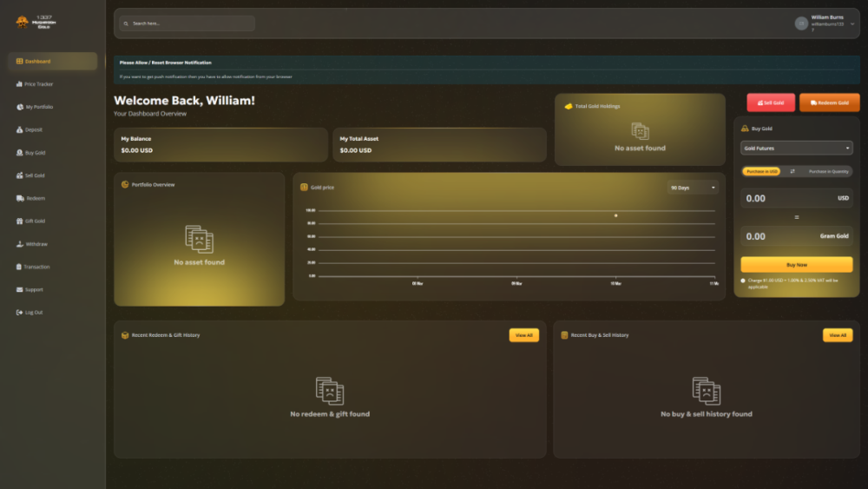868x489 pixels.
Task: Click the Buy Gold sidebar icon
Action: [x=19, y=152]
